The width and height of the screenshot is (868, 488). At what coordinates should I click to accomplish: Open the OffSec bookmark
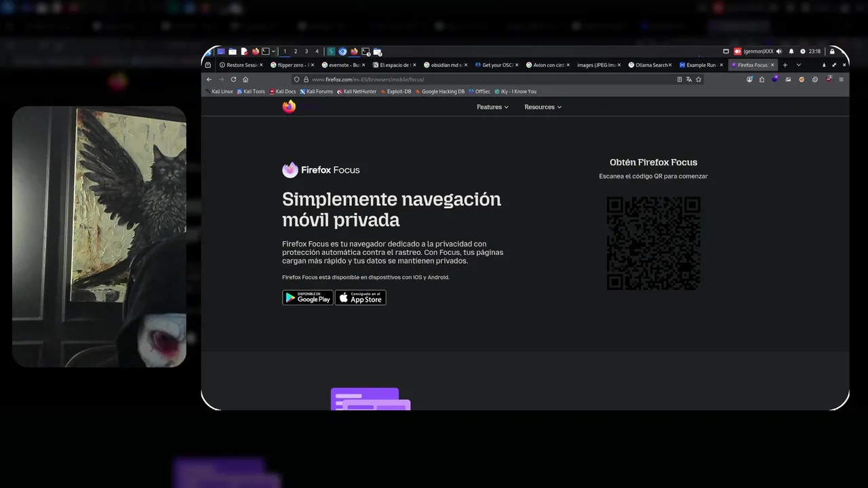coord(479,91)
